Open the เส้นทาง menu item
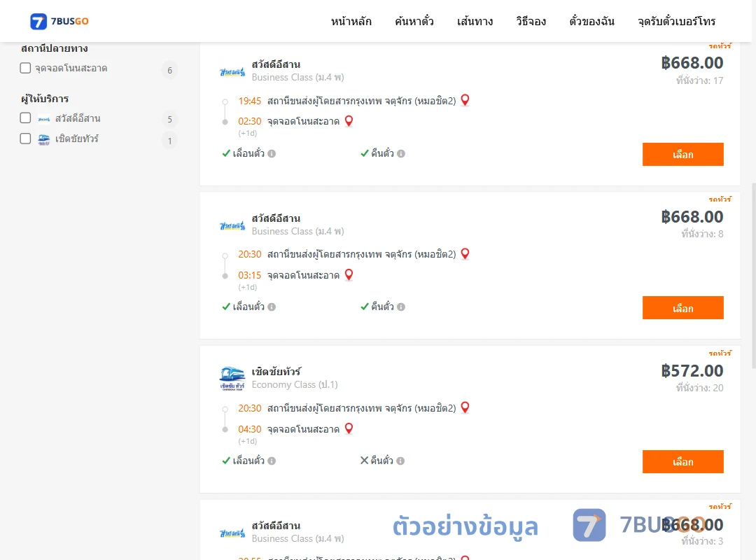756x560 pixels. coord(475,21)
